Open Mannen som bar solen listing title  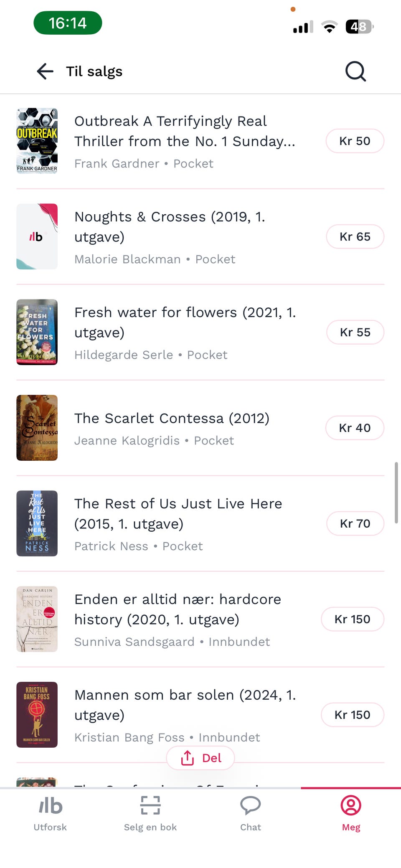pos(185,705)
